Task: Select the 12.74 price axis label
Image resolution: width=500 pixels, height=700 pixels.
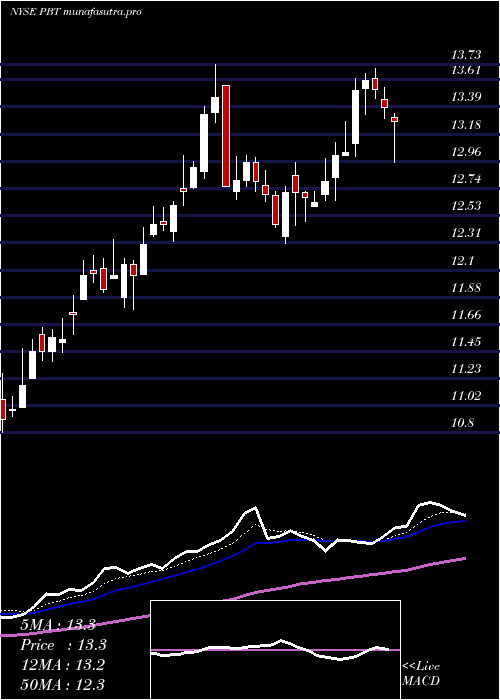Action: 466,179
